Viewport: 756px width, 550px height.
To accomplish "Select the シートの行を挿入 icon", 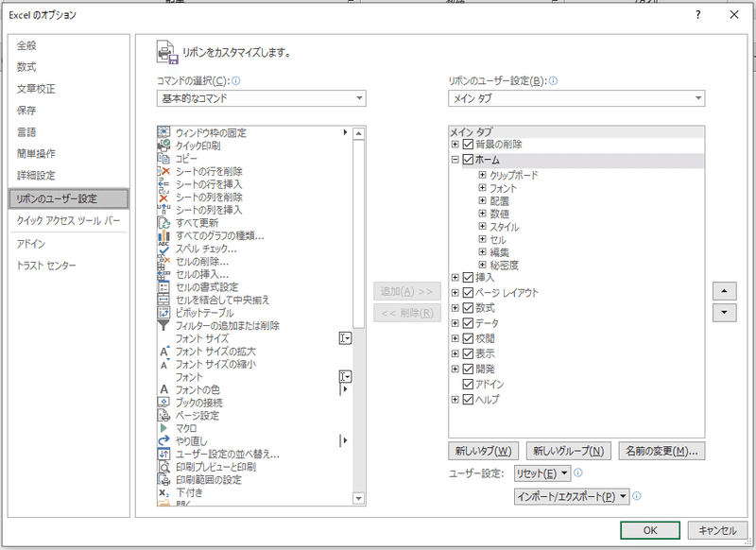I will [x=163, y=183].
